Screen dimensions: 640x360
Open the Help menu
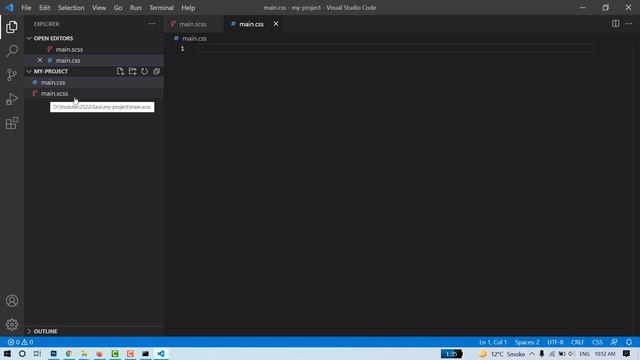(x=188, y=8)
